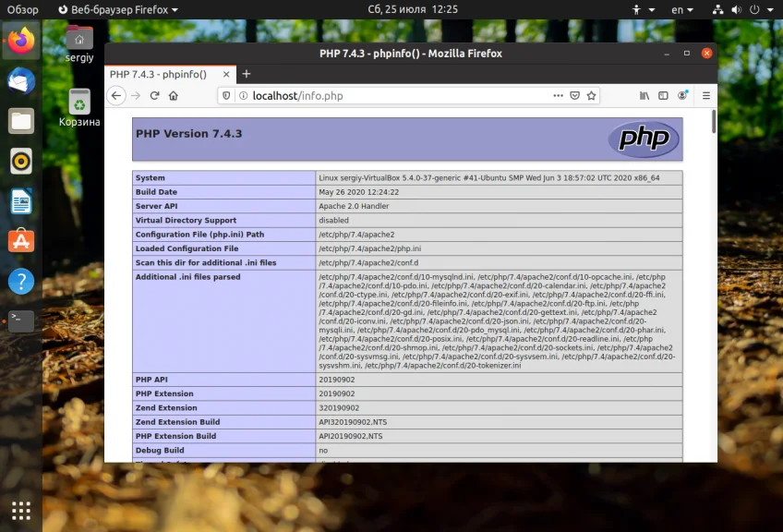The image size is (783, 532).
Task: Open the Library bookshelf icon
Action: 644,95
